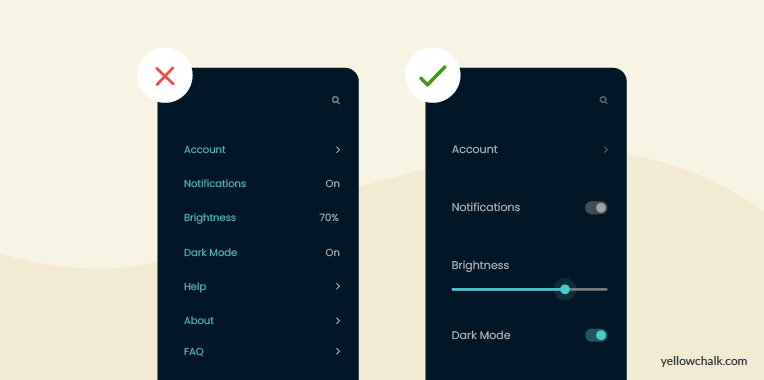The image size is (764, 380).
Task: Click the About link in the left panel
Action: pyautogui.click(x=199, y=321)
